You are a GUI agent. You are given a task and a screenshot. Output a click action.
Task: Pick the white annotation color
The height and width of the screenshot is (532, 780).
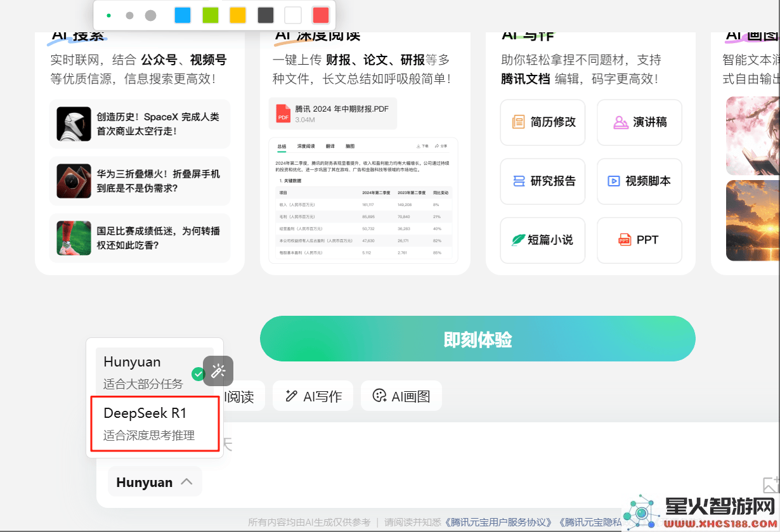tap(293, 15)
